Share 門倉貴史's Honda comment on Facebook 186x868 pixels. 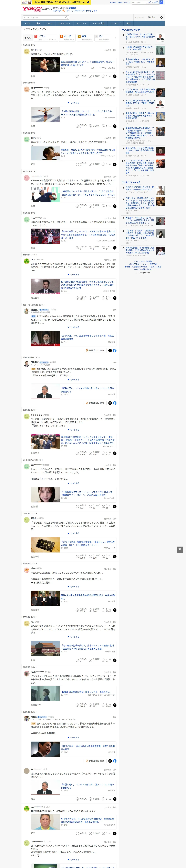point(115,403)
